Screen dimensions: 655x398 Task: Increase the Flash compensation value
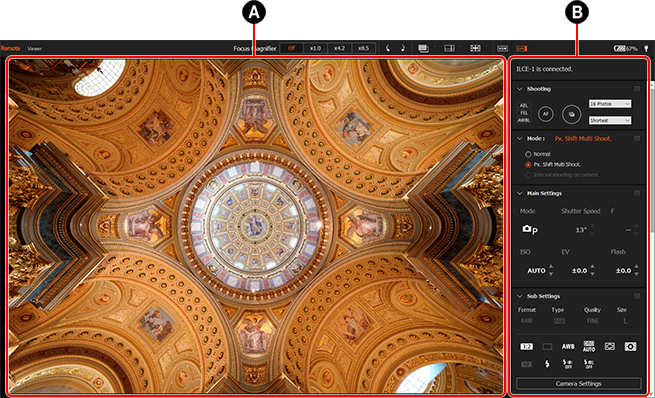pos(636,267)
